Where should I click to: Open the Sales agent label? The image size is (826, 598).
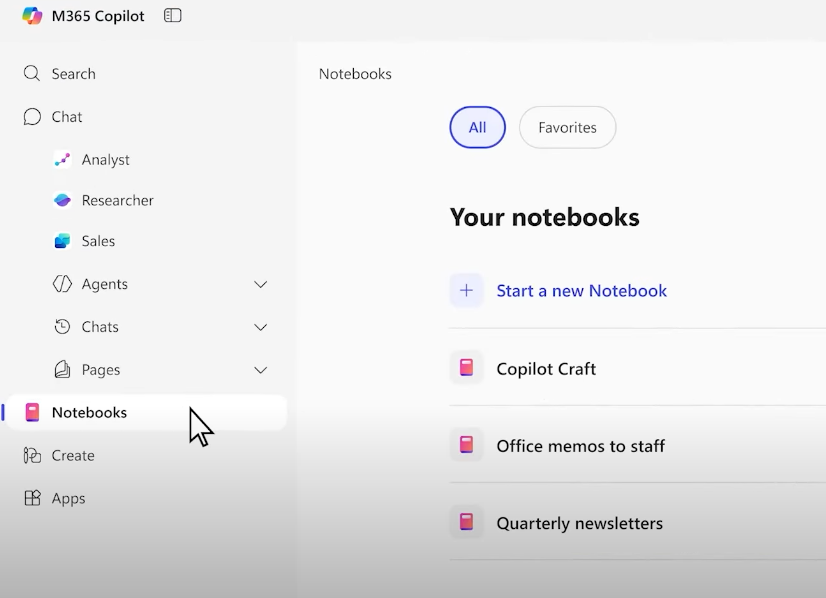pos(98,241)
